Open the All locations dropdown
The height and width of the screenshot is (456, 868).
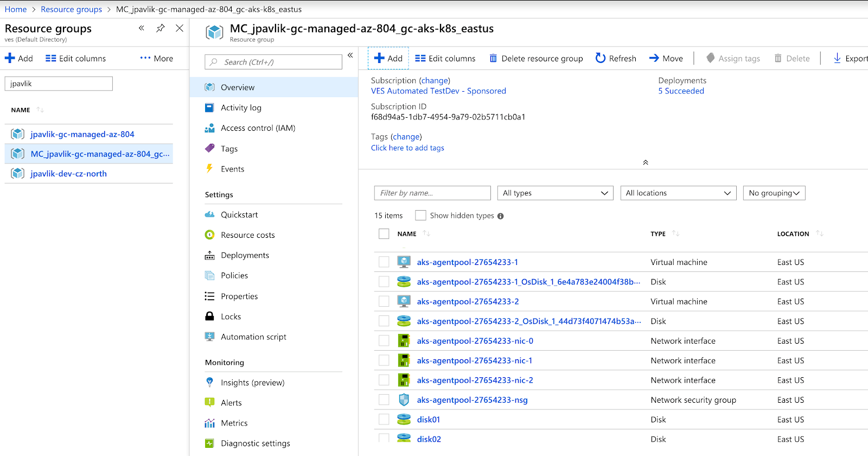click(678, 193)
